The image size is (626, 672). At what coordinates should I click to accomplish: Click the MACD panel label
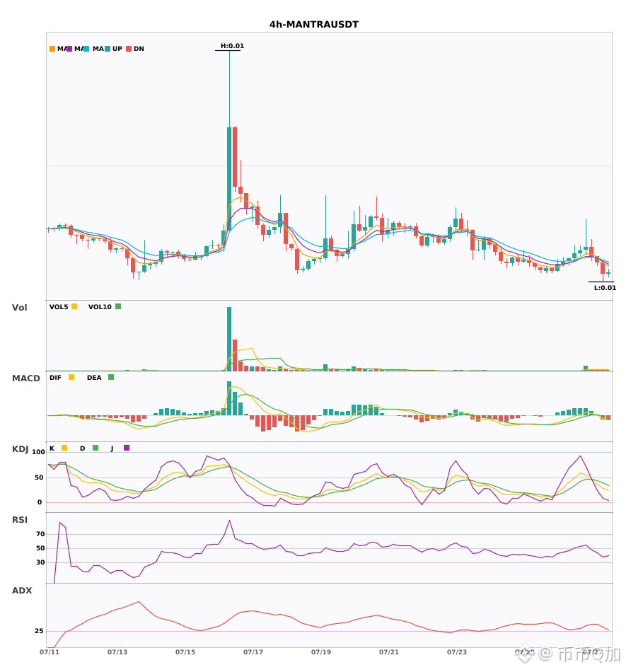pyautogui.click(x=26, y=378)
